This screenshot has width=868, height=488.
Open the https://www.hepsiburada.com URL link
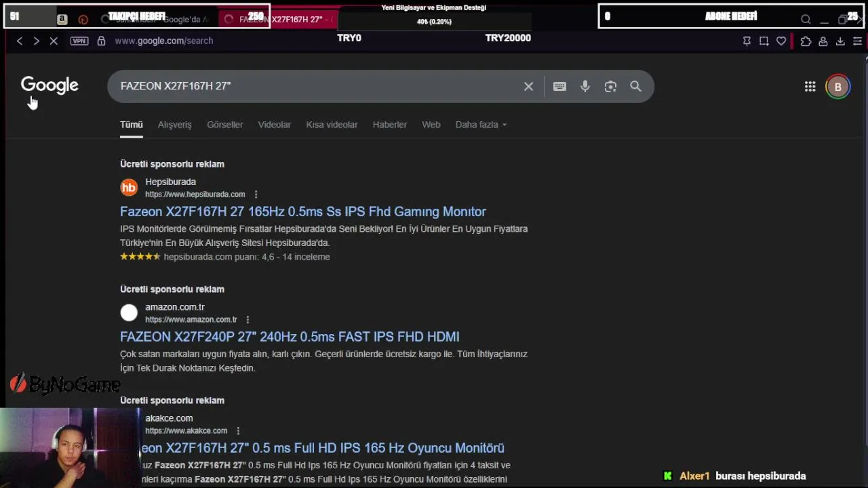[195, 195]
